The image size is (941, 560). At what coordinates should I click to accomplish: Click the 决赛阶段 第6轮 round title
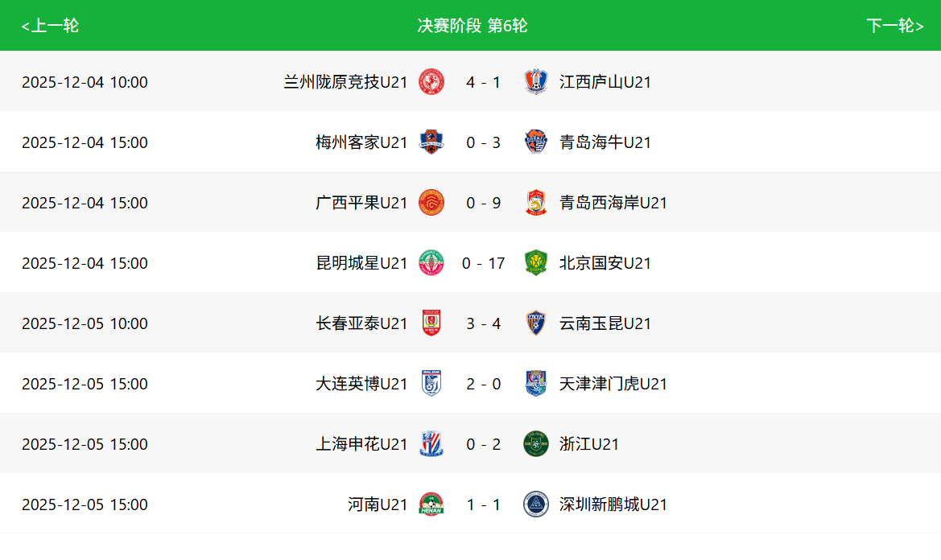click(473, 26)
